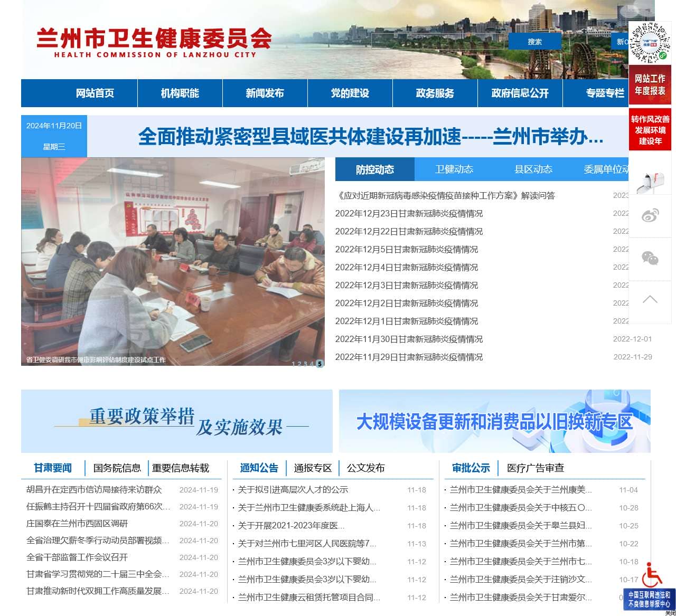Screen dimensions: 676x616
Task: Open the wheelchair accessibility icon
Action: point(653,575)
